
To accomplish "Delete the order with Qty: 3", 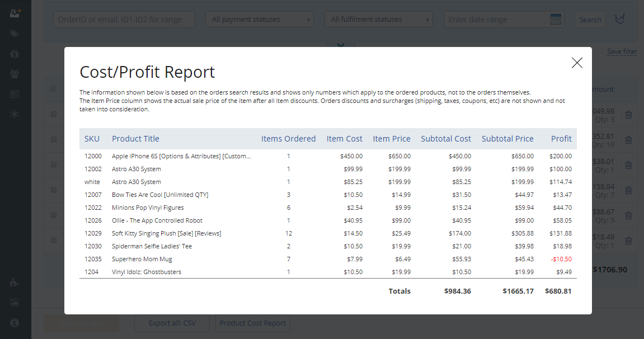I will tap(628, 115).
